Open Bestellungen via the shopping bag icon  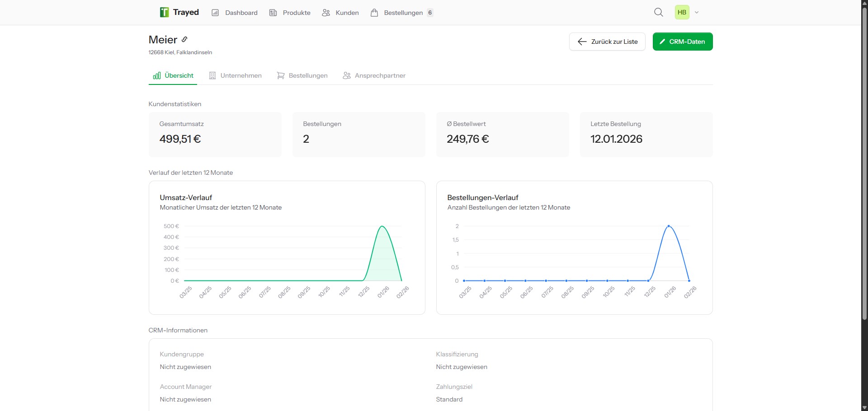click(x=374, y=12)
